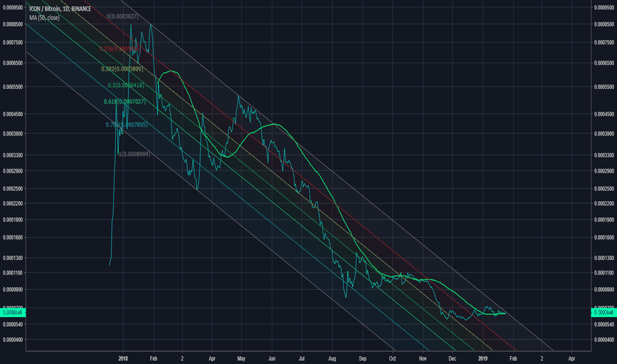Click 2019 on the time axis
The image size is (617, 364).
click(x=483, y=359)
